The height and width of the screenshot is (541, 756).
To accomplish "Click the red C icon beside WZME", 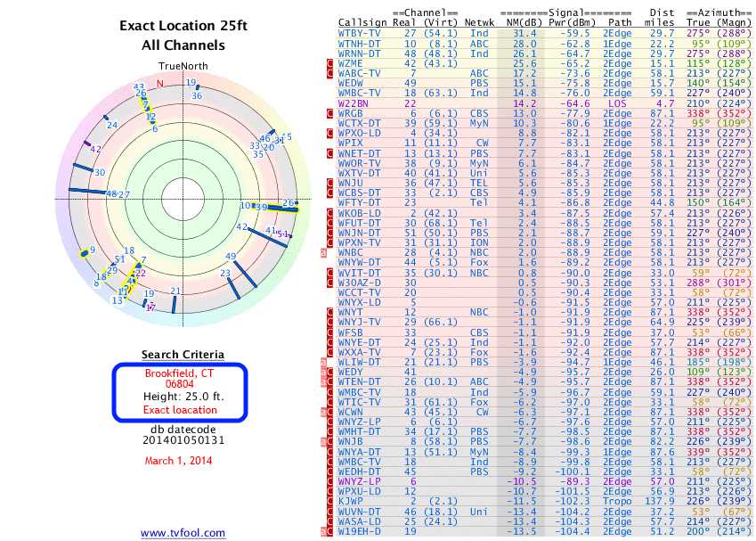I will click(x=331, y=63).
